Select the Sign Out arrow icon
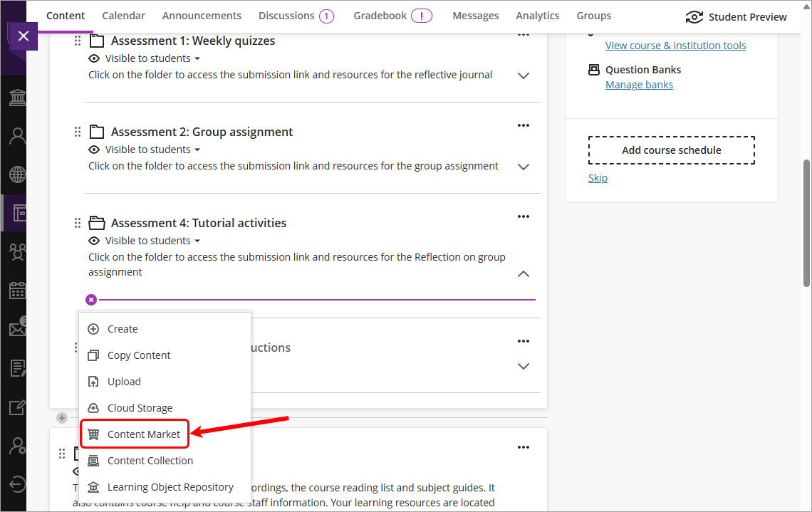 (16, 478)
